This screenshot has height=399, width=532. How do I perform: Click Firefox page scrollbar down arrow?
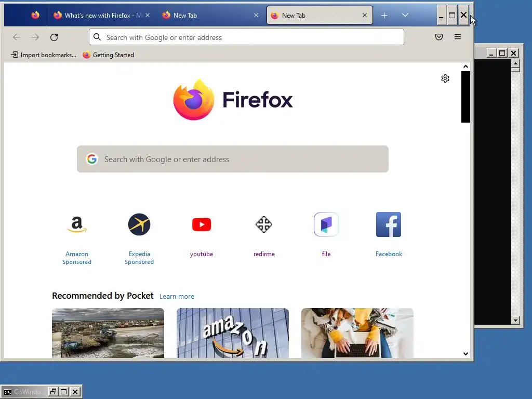click(465, 354)
